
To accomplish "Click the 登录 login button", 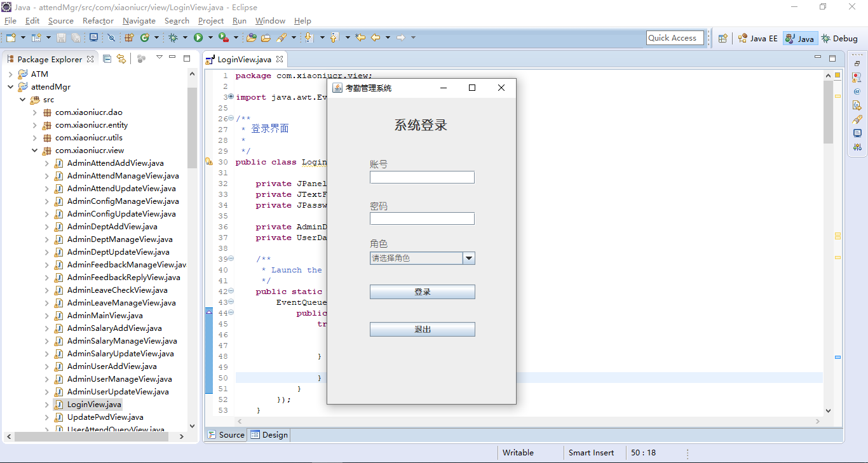I will point(423,292).
